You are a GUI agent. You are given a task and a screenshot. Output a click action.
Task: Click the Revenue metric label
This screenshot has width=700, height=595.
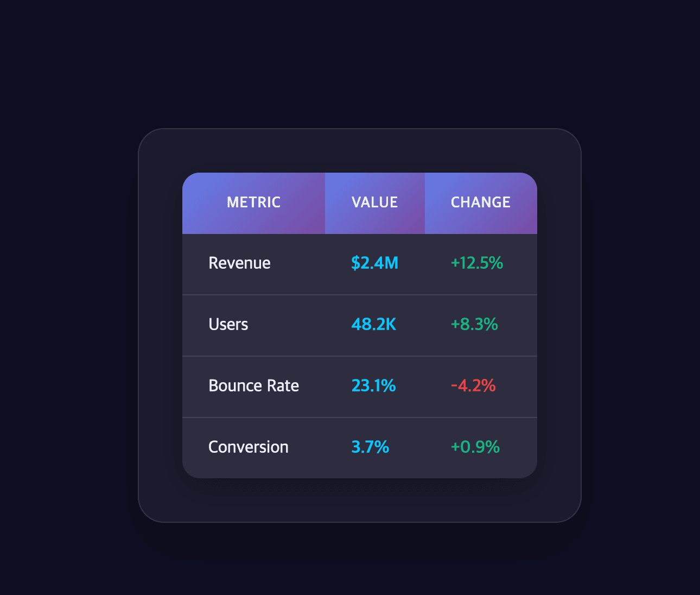pyautogui.click(x=239, y=263)
